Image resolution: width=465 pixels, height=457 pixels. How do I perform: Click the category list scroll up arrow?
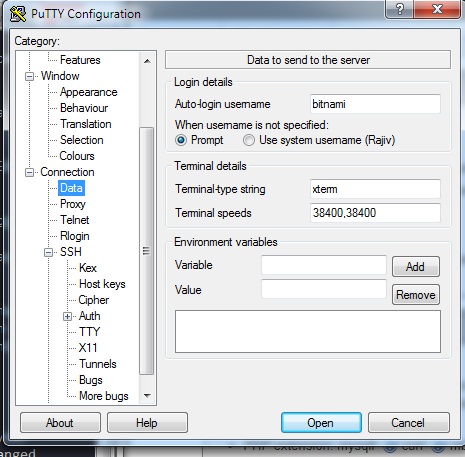tap(147, 61)
